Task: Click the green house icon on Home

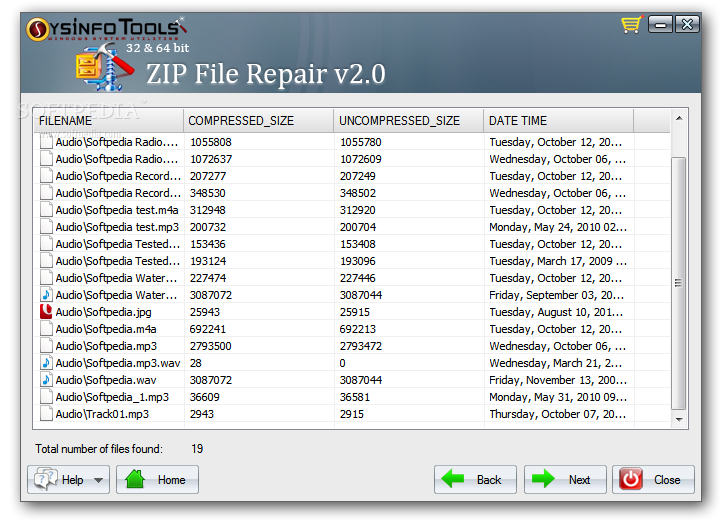Action: point(135,479)
